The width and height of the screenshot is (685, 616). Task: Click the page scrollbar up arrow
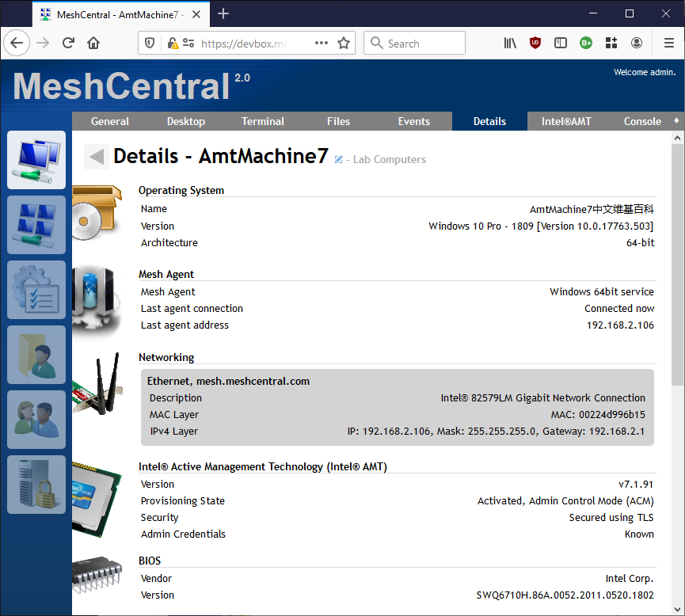pyautogui.click(x=678, y=138)
